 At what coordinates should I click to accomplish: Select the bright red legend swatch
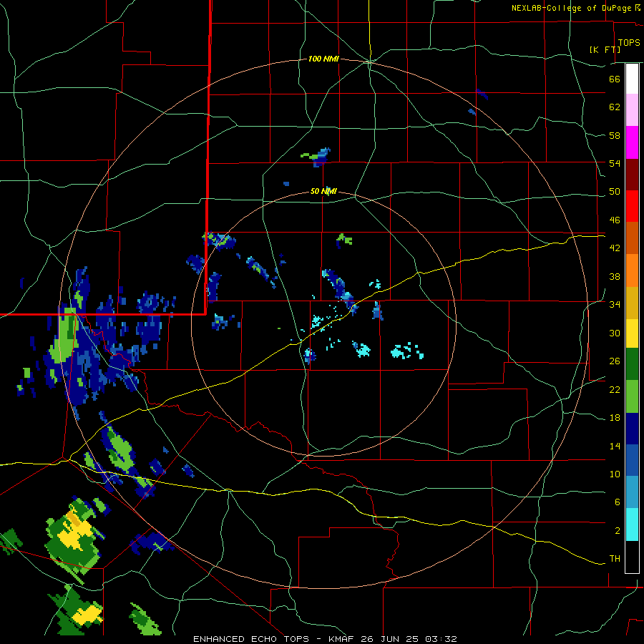632,206
